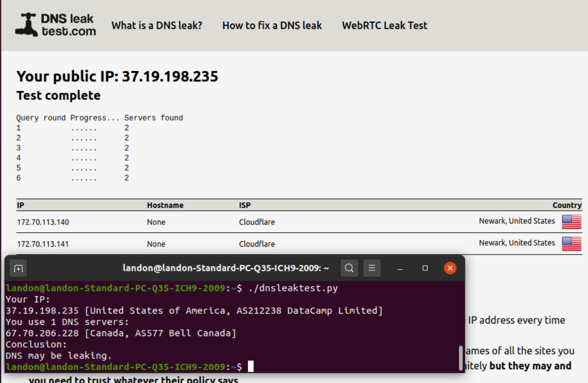Screen dimensions: 588x383
Task: Click the 'ISP' column header
Action: (x=245, y=205)
